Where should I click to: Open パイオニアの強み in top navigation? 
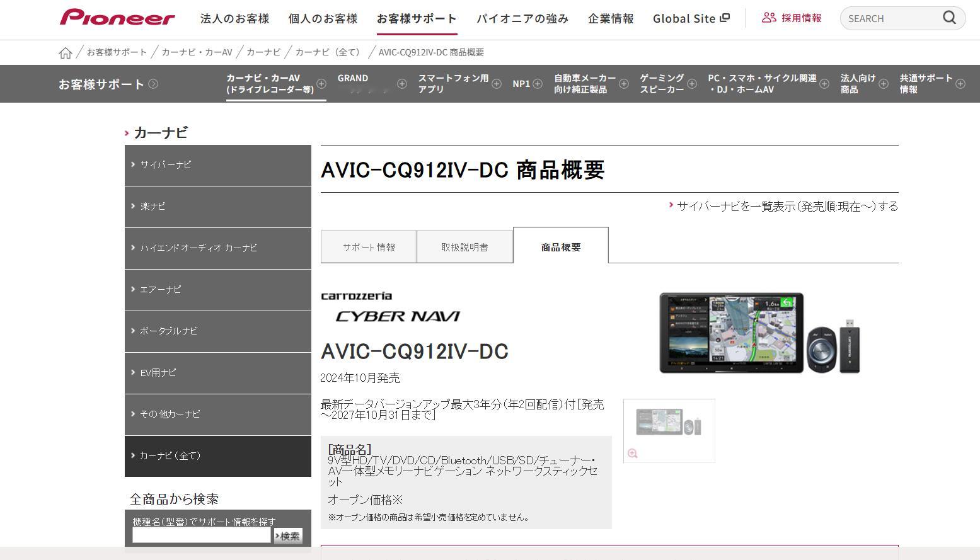tap(522, 18)
